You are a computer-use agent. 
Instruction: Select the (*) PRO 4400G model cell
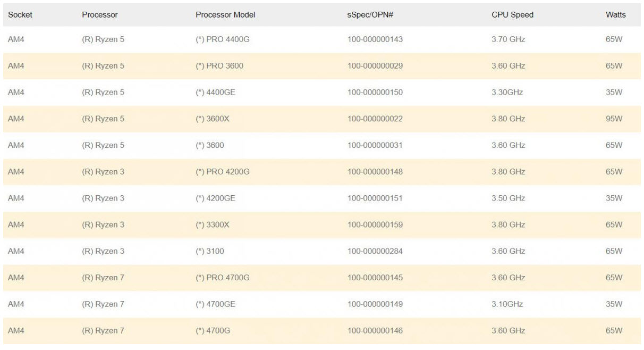coord(223,39)
